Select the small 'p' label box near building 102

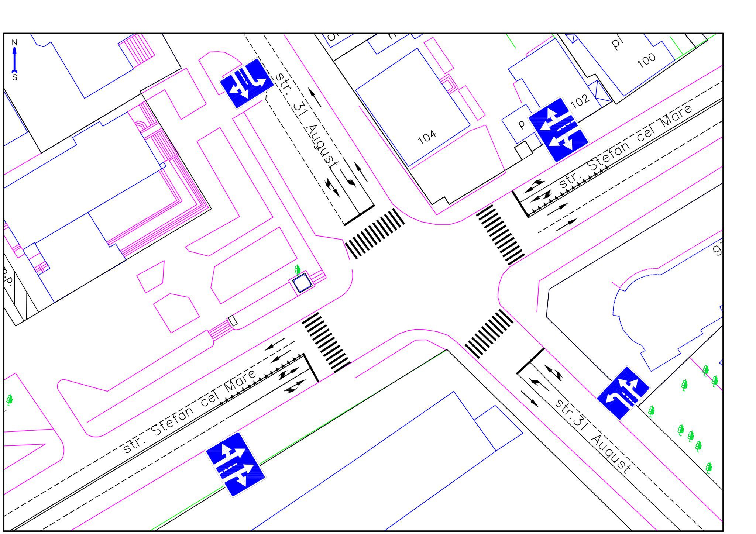pyautogui.click(x=521, y=124)
